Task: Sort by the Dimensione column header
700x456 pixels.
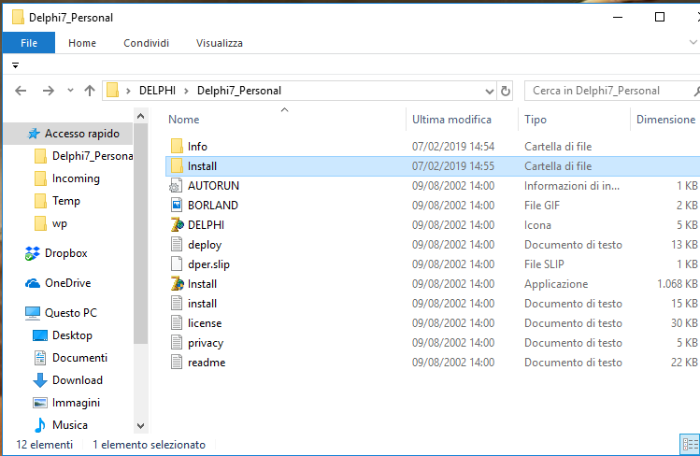Action: [665, 119]
